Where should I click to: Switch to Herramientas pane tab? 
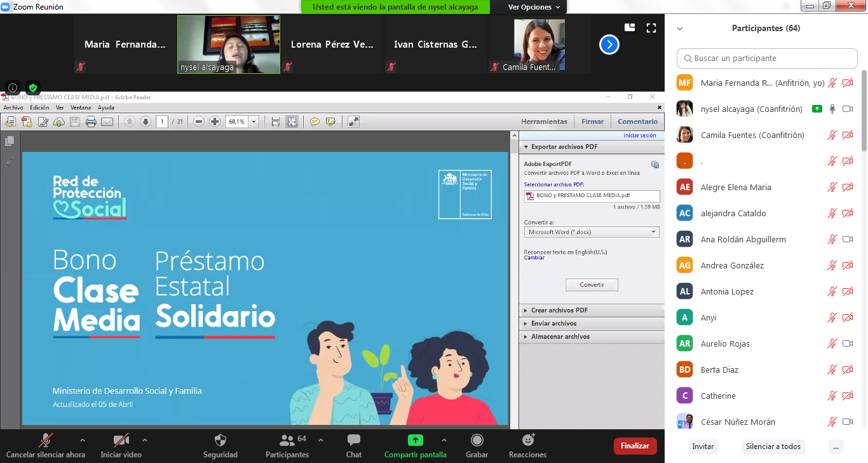544,121
